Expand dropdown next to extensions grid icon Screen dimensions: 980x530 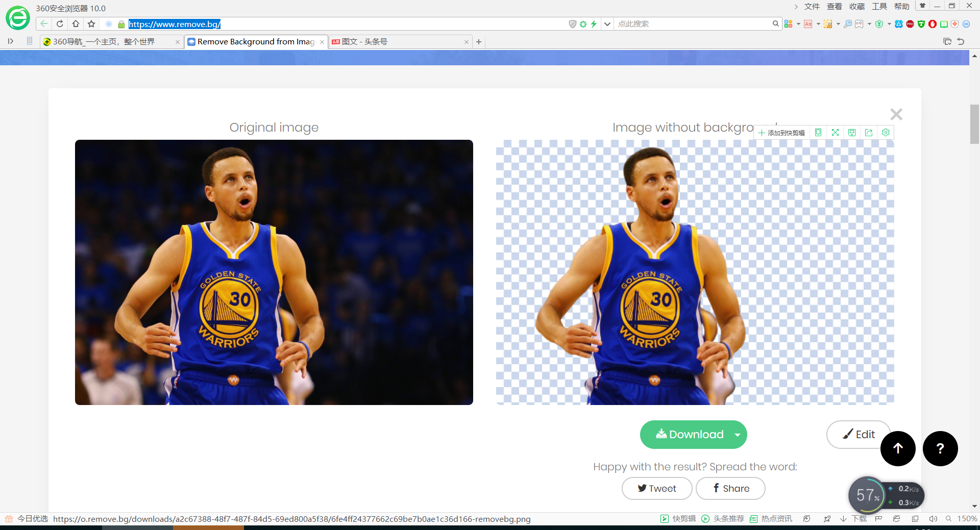click(x=798, y=24)
